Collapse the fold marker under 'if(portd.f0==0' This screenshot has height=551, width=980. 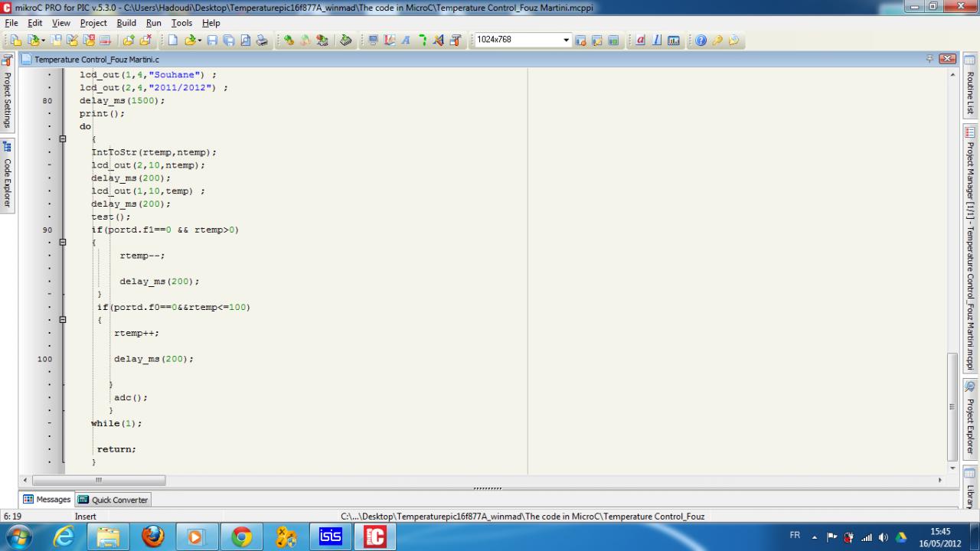pos(63,320)
